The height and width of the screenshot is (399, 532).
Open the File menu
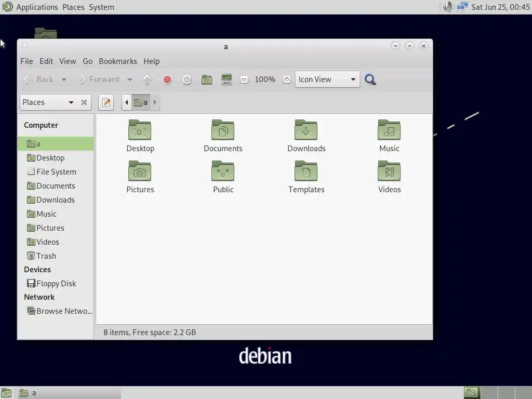(x=26, y=61)
